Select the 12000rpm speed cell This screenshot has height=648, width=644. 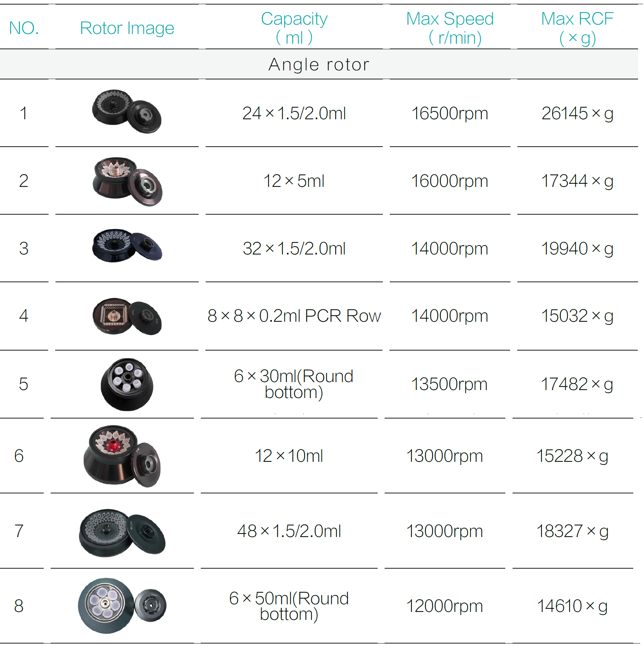click(x=445, y=606)
